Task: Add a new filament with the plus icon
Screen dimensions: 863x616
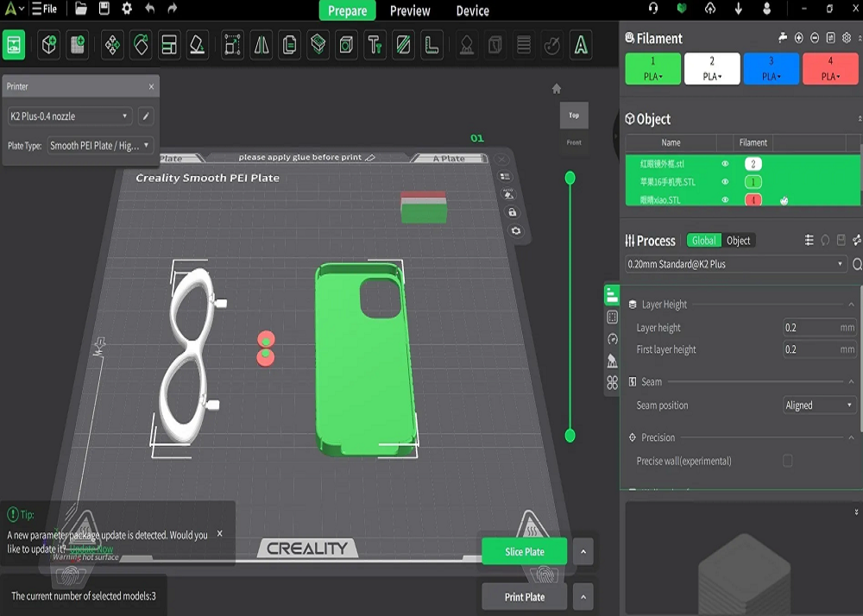Action: coord(797,38)
